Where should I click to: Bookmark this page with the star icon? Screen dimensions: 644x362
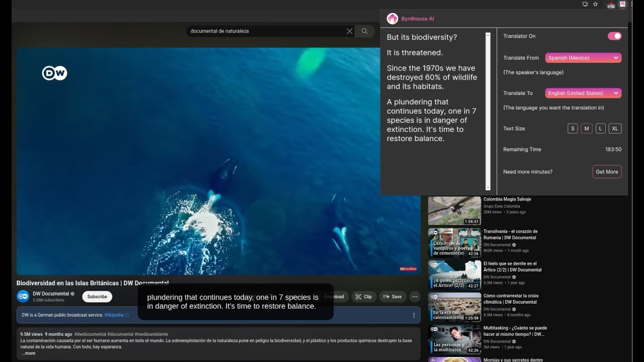point(596,4)
